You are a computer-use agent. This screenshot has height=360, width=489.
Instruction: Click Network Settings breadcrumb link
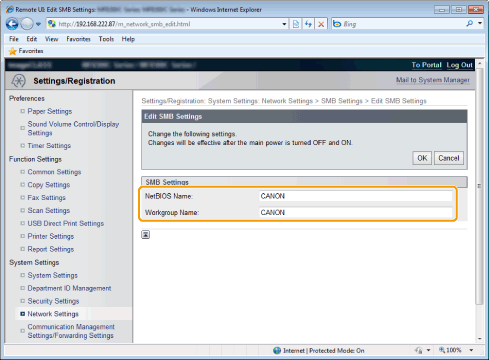point(287,101)
